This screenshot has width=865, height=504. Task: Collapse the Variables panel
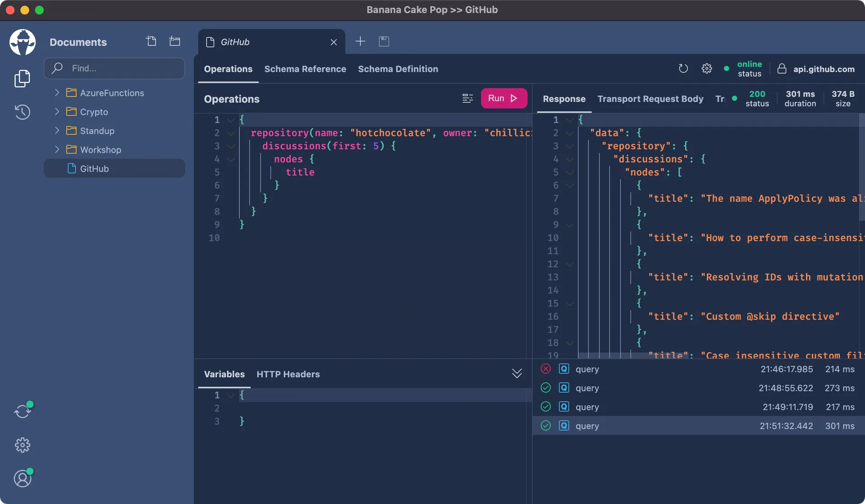[x=517, y=373]
